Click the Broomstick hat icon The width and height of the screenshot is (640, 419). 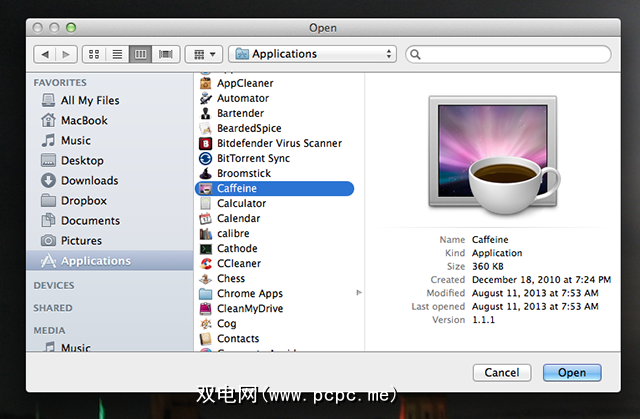tap(205, 173)
